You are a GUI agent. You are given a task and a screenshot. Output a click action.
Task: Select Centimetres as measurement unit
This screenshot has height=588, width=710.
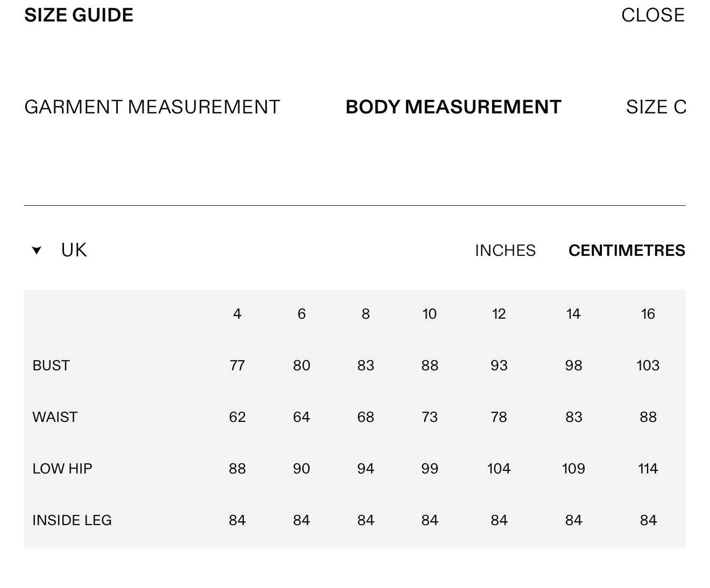626,250
